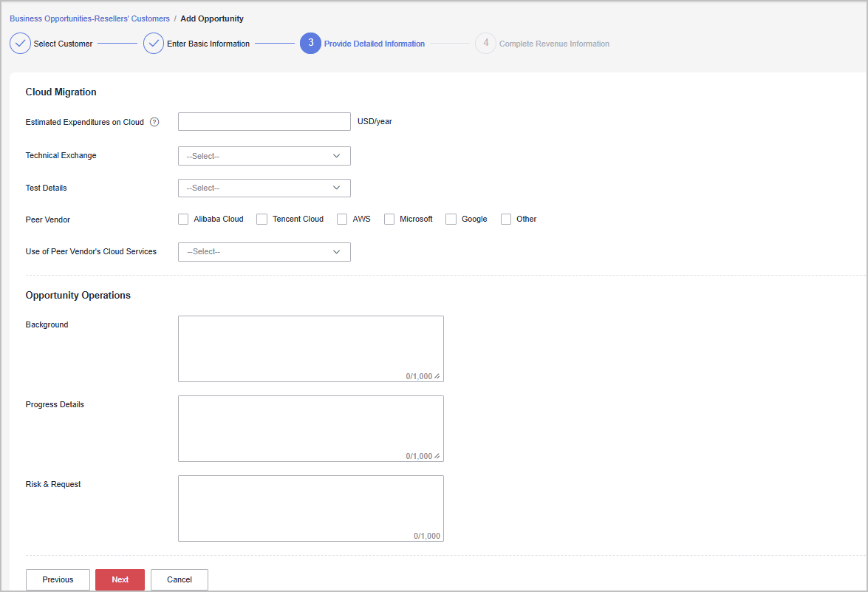The width and height of the screenshot is (868, 592).
Task: Click the Provide Detailed Information step label
Action: pos(374,44)
